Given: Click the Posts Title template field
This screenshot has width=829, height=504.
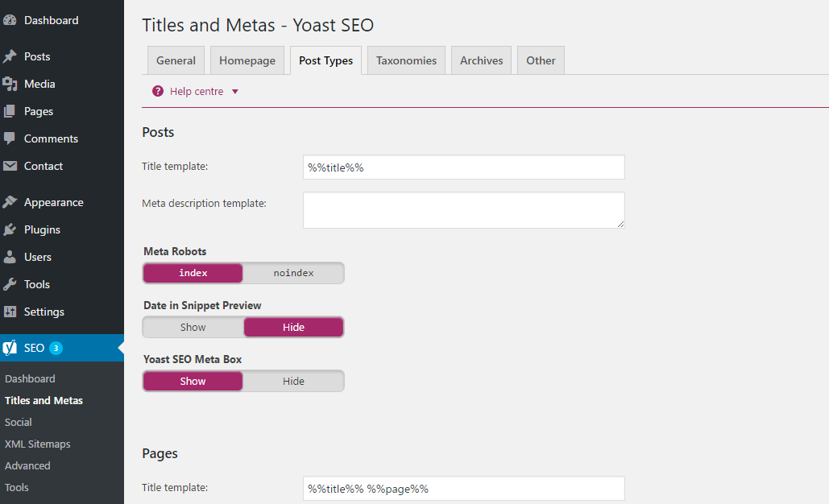Looking at the screenshot, I should (464, 167).
